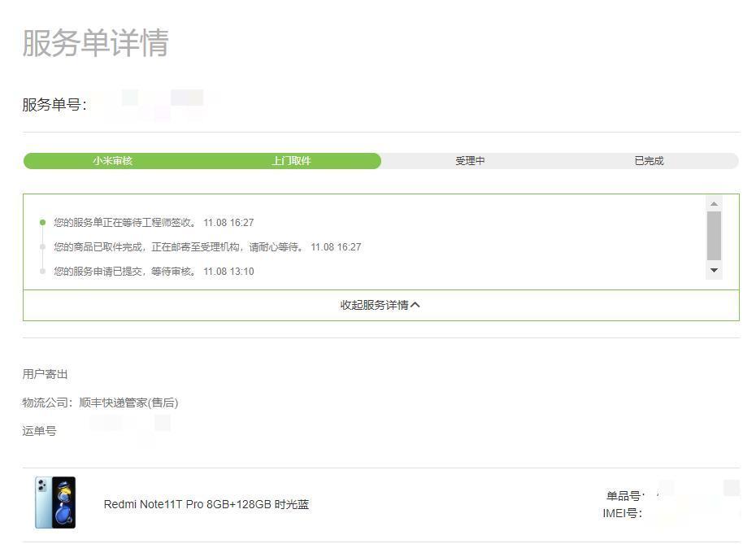Click the scrollbar down arrow in log box
Viewport: 756px width, 544px height.
pyautogui.click(x=714, y=270)
